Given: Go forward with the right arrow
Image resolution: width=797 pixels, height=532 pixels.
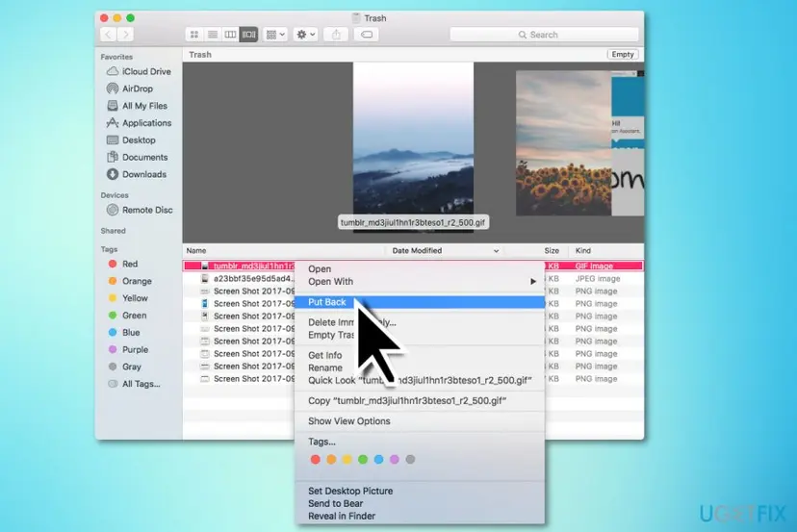Looking at the screenshot, I should 125,35.
